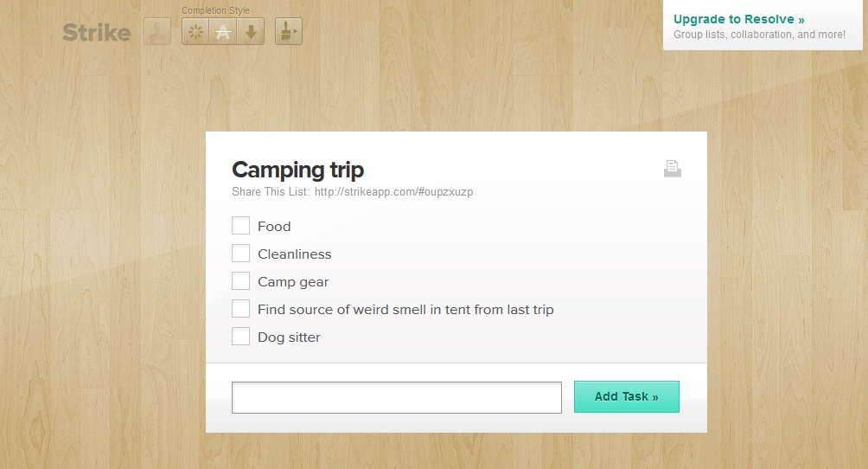Tick the weird smell in tent task
The width and height of the screenshot is (868, 469).
240,309
